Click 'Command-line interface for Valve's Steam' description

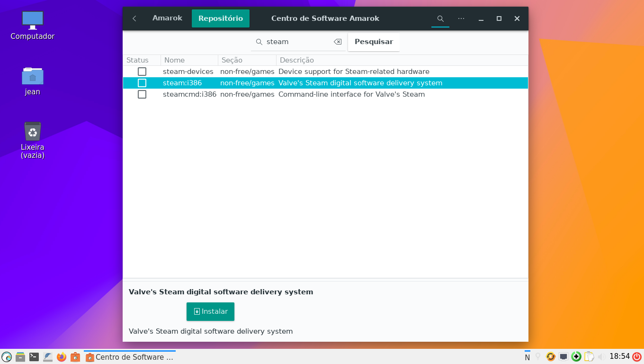click(x=351, y=94)
